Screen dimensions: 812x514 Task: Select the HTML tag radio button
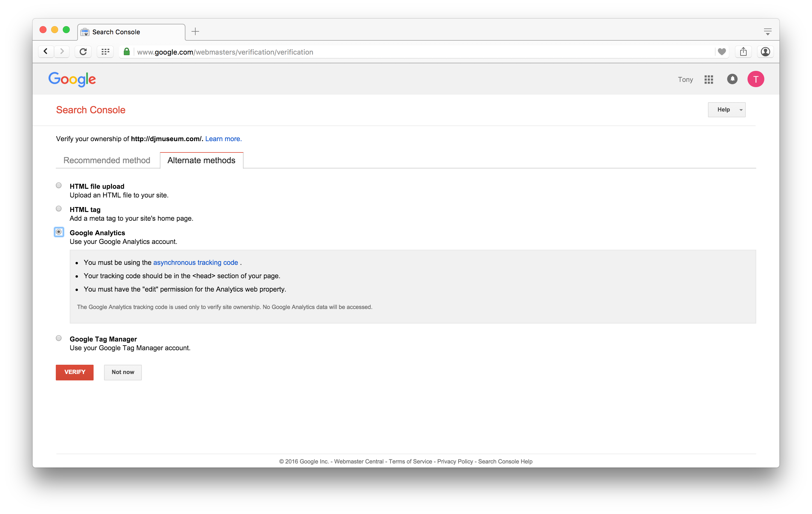[x=59, y=209]
